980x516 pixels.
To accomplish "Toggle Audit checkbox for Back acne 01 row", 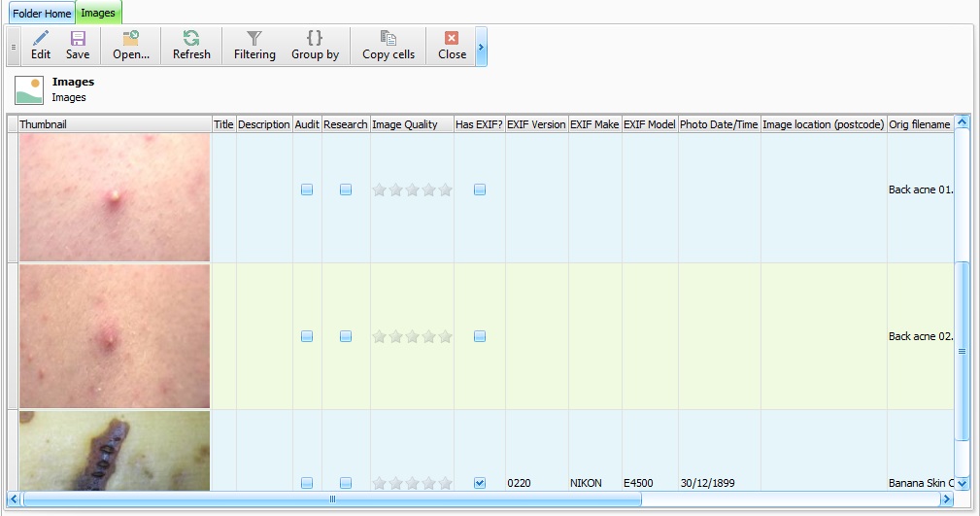I will click(307, 190).
